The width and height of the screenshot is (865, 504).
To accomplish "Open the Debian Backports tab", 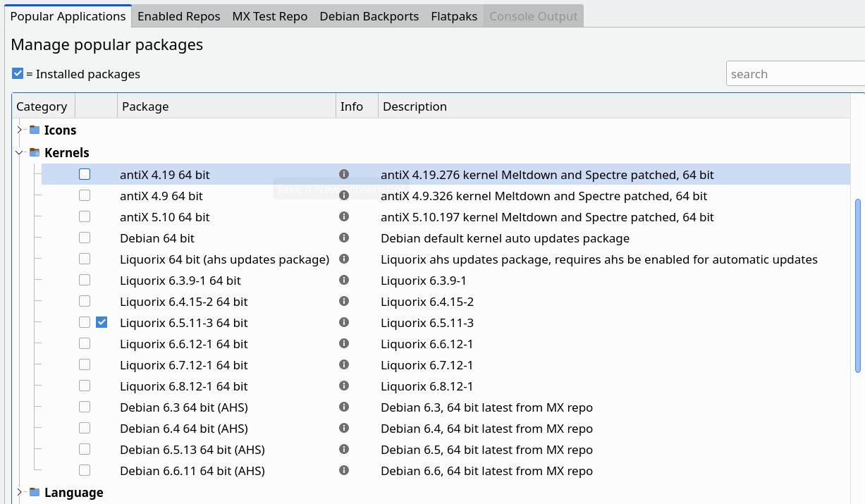I will (369, 16).
